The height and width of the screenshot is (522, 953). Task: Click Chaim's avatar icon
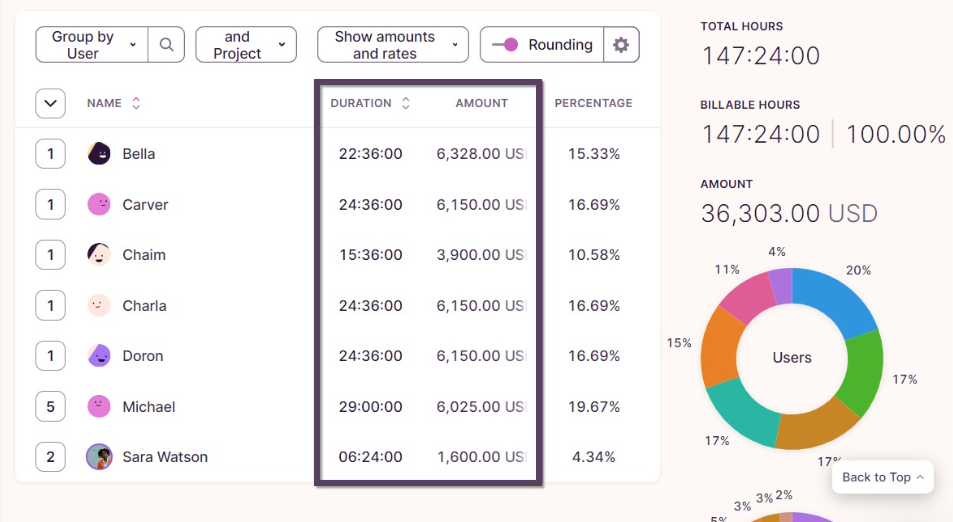point(99,255)
